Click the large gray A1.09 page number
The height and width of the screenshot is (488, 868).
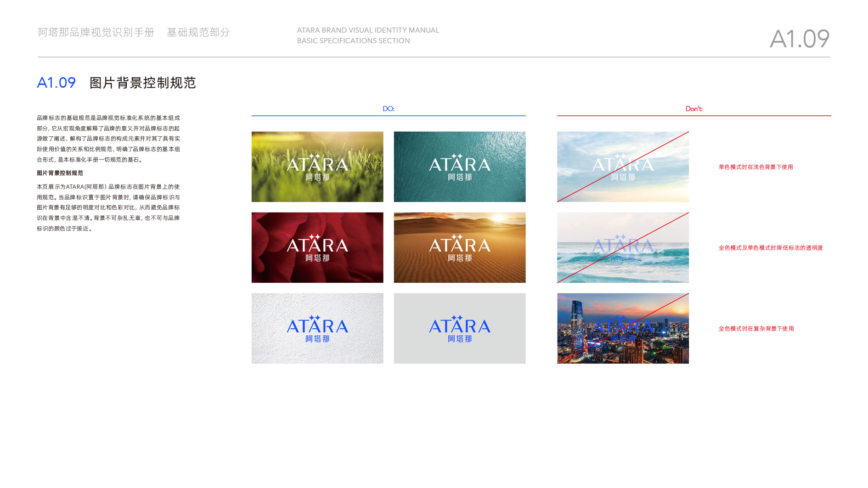800,39
